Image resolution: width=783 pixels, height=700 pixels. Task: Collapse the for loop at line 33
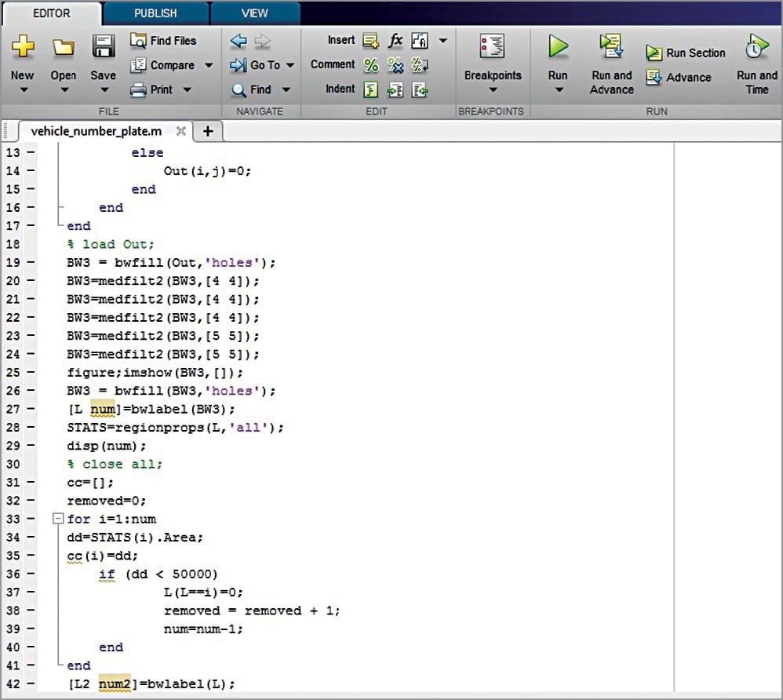pos(56,519)
